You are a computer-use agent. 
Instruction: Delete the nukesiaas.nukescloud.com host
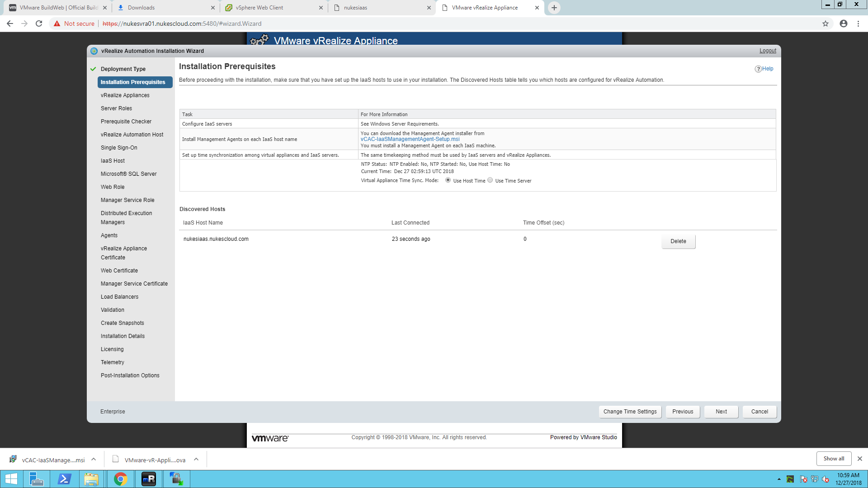pos(678,241)
